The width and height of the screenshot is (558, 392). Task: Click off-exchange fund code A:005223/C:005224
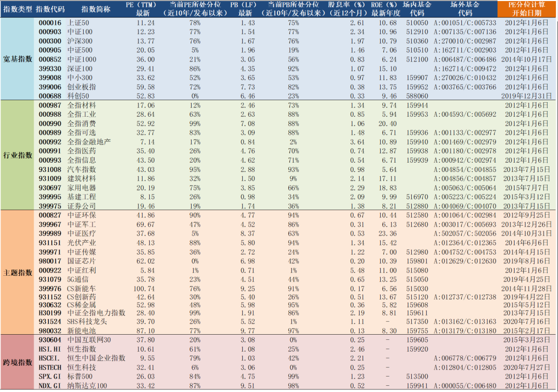tap(465, 197)
